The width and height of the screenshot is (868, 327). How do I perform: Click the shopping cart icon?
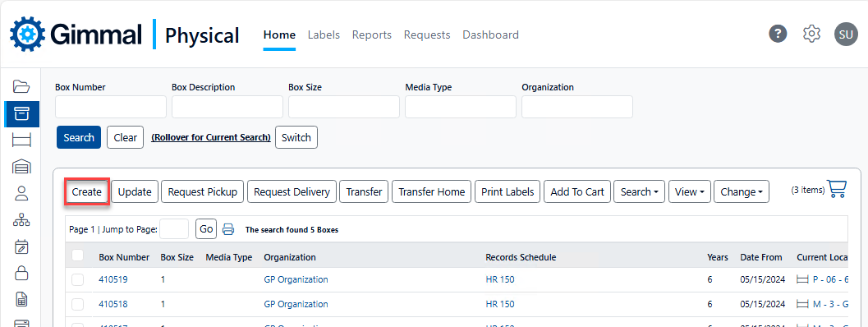pos(837,189)
